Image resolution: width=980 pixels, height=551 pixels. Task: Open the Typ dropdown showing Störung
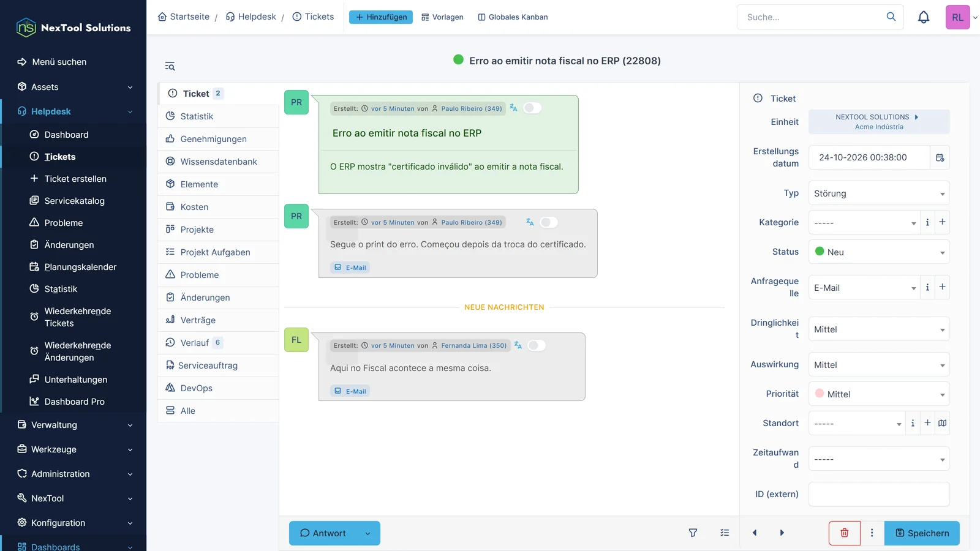tap(879, 193)
